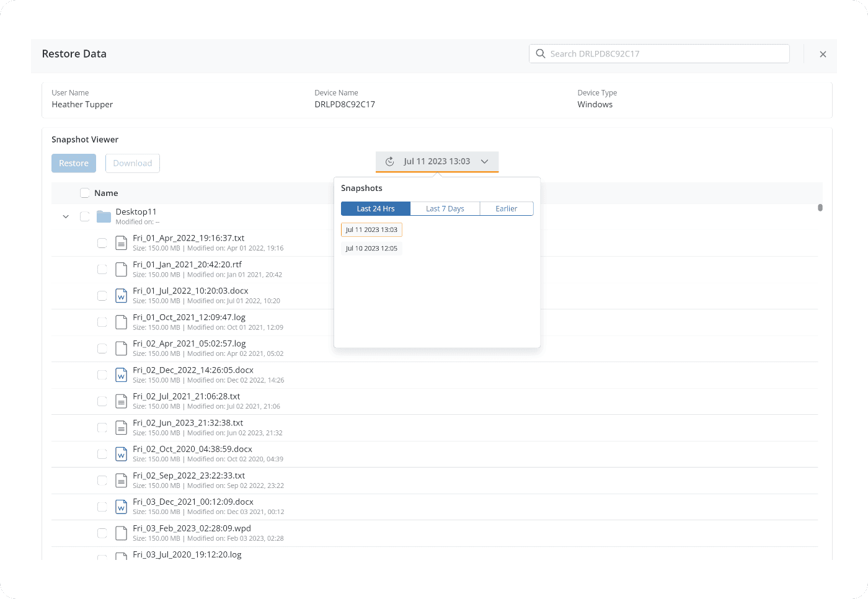This screenshot has height=599, width=868.
Task: Click the Desktop11 folder icon
Action: (104, 216)
